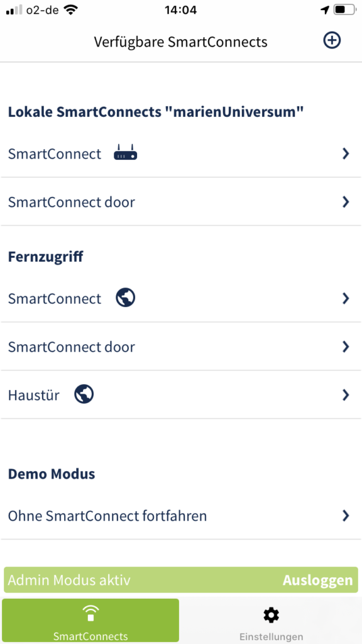The height and width of the screenshot is (644, 362).
Task: Click the globe icon next to Fernzugriff SmartConnect
Action: (x=126, y=297)
